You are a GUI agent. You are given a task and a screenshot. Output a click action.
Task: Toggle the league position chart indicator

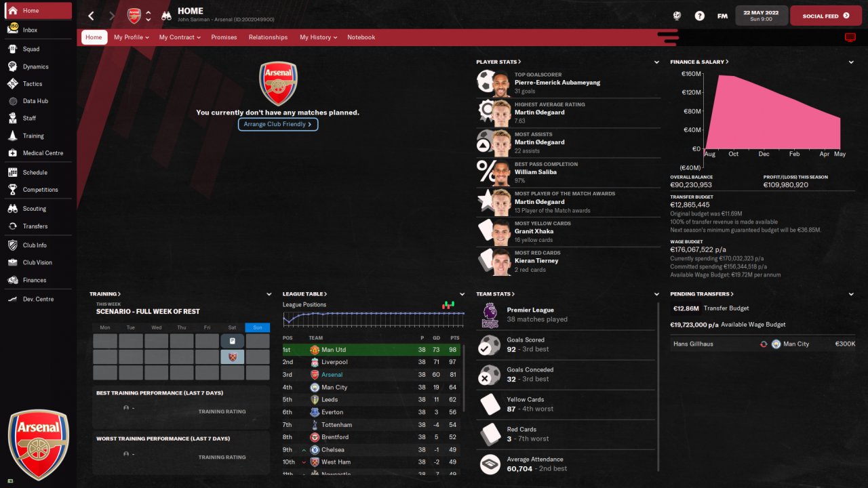tap(448, 305)
